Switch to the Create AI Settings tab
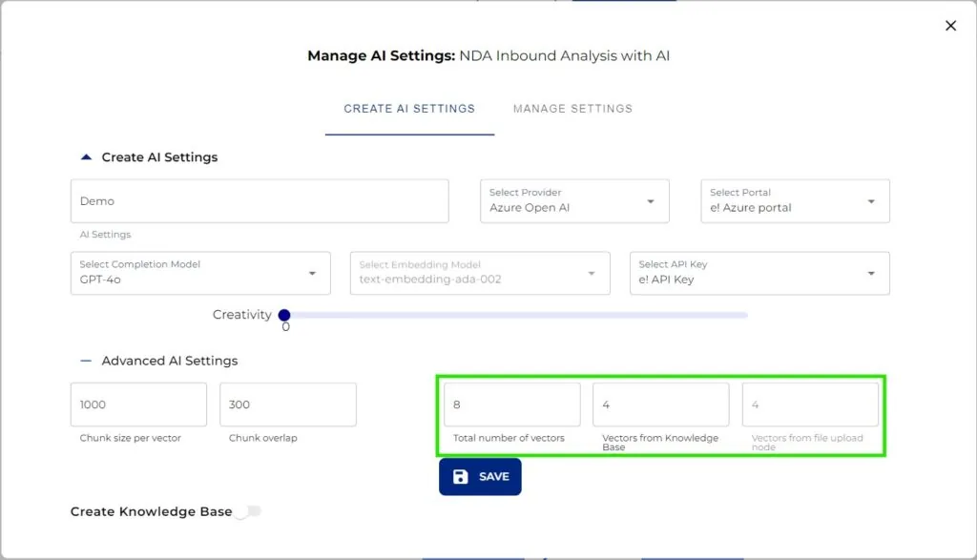Screen dimensions: 977x560 click(x=409, y=109)
